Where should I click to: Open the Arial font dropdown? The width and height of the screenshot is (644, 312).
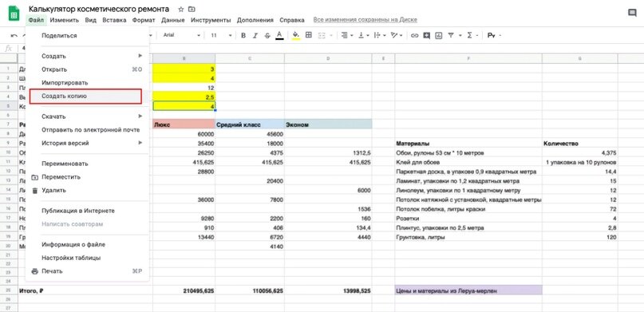181,35
